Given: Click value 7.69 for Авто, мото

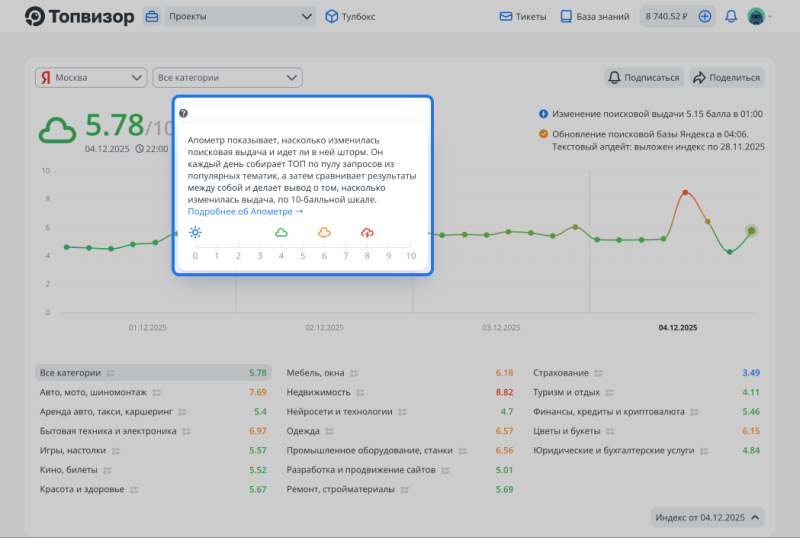Looking at the screenshot, I should coord(258,392).
